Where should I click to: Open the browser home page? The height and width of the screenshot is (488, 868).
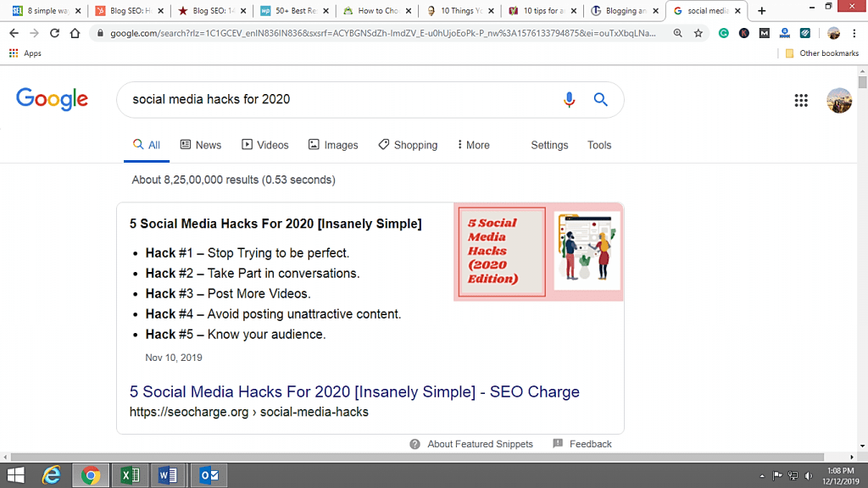(x=75, y=33)
